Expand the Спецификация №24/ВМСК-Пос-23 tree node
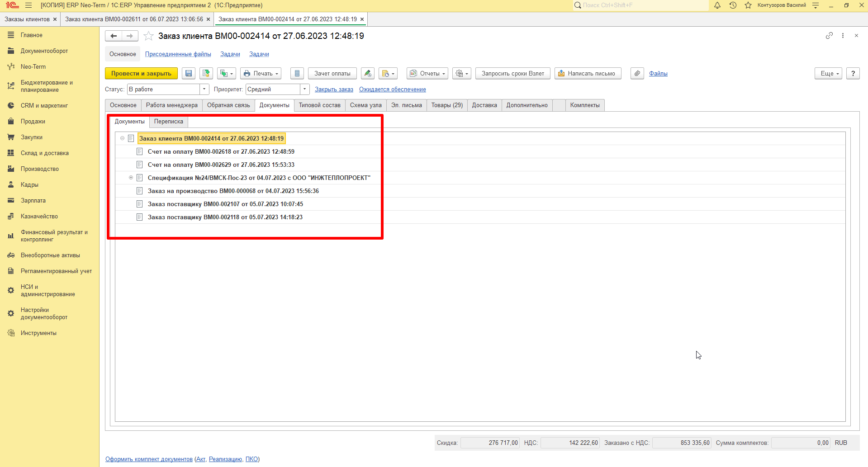Screen dimensions: 868x467 click(131, 178)
